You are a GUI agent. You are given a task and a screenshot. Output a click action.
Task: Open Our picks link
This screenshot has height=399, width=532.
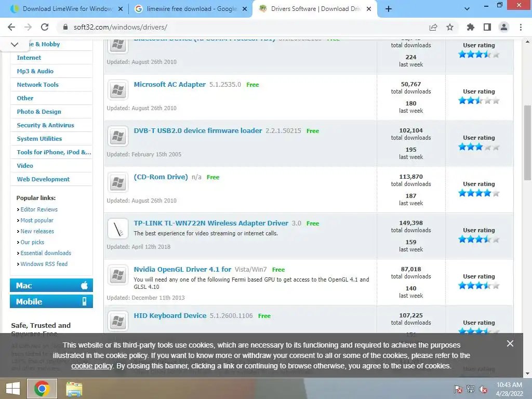click(32, 242)
